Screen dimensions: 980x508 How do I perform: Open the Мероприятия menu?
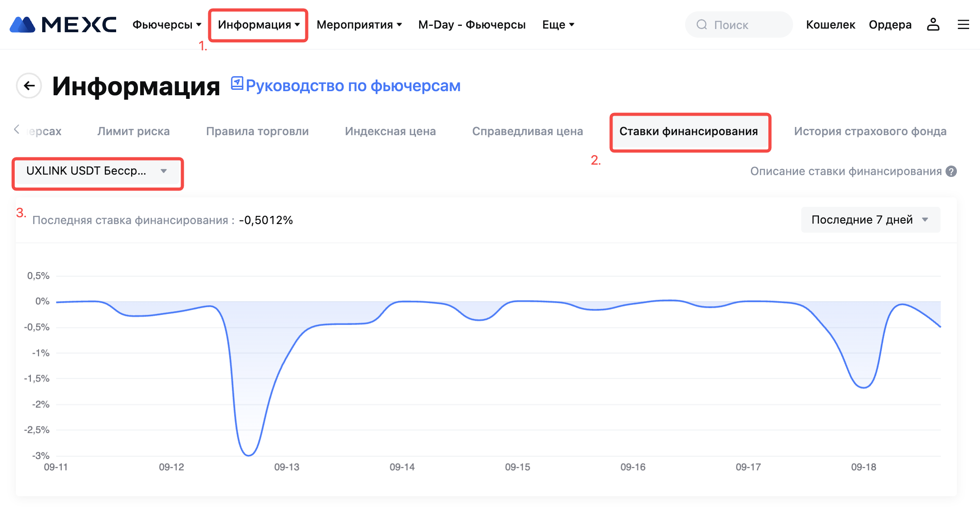[x=359, y=24]
